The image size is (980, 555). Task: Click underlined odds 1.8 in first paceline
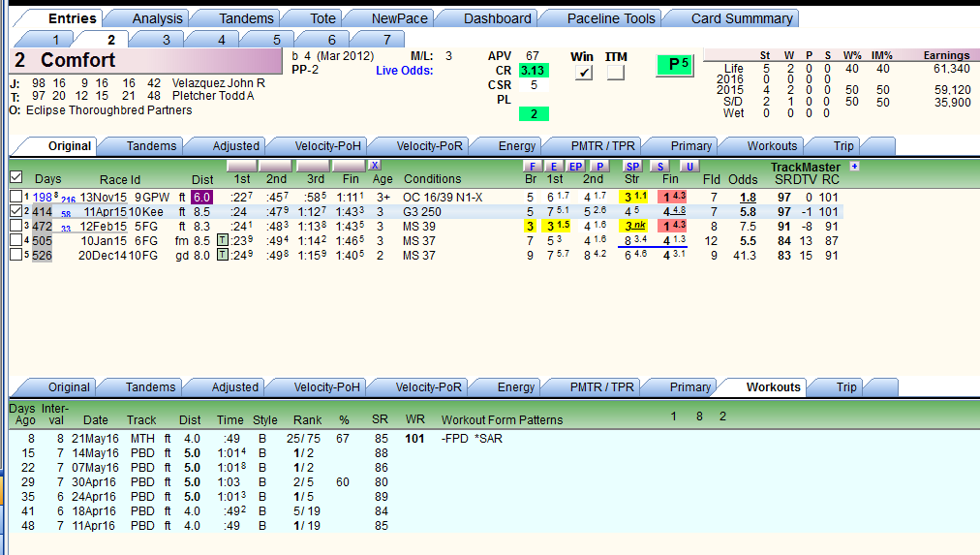748,197
